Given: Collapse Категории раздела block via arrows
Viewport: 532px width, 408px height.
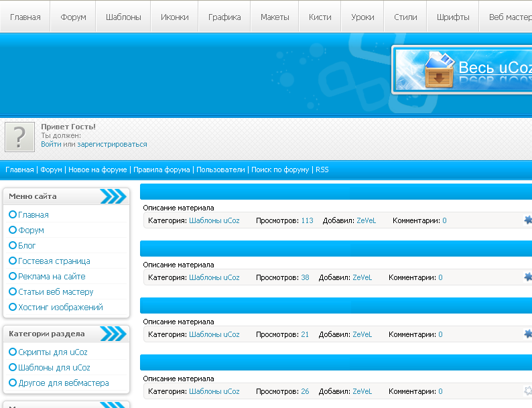Looking at the screenshot, I should tap(113, 334).
